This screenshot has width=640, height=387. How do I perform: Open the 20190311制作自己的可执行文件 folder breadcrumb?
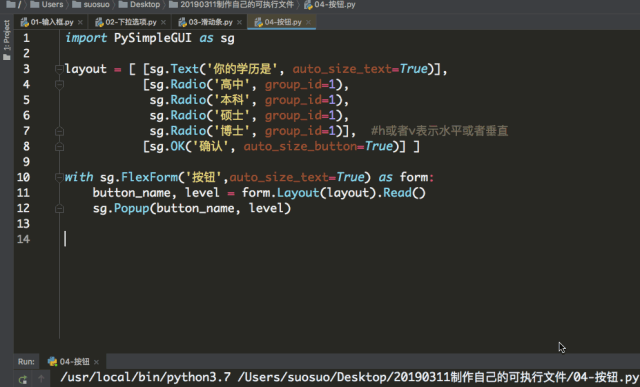231,4
